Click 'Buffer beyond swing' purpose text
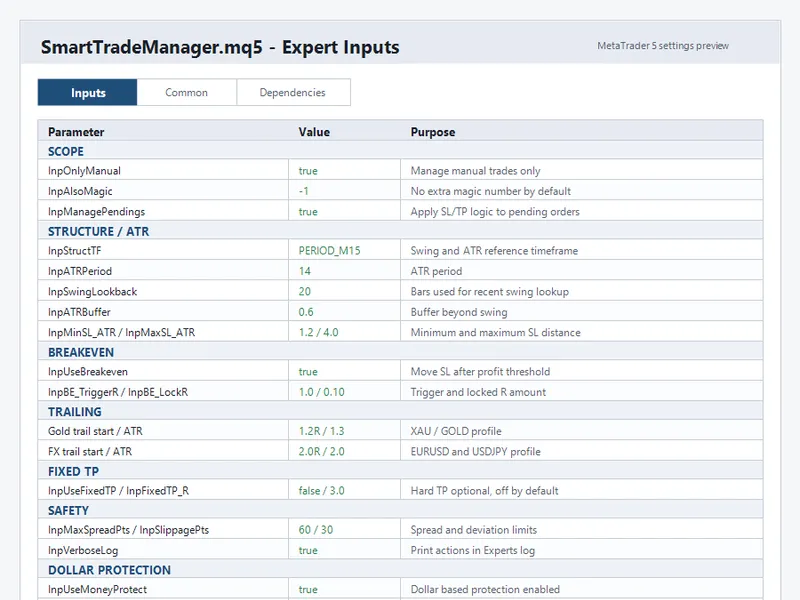Image resolution: width=800 pixels, height=600 pixels. point(459,312)
